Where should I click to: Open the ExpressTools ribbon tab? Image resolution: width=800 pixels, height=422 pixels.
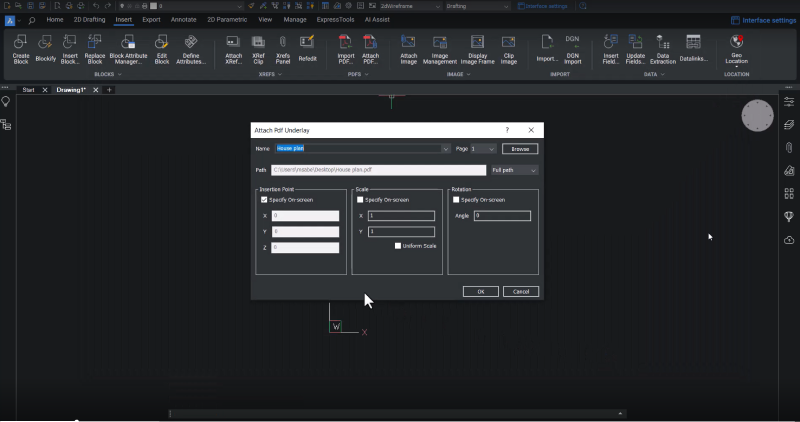coord(335,19)
